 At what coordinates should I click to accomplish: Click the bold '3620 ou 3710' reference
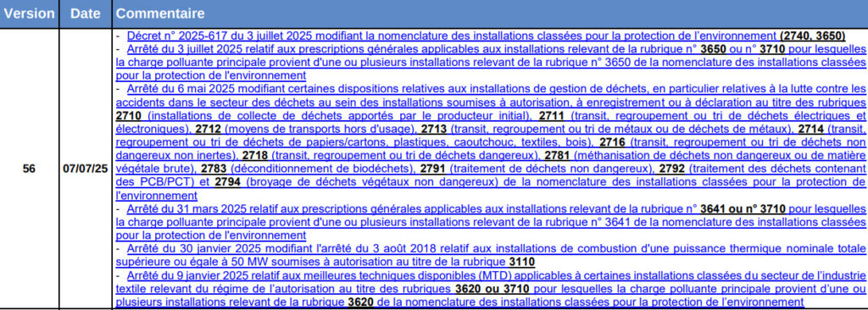tap(492, 289)
